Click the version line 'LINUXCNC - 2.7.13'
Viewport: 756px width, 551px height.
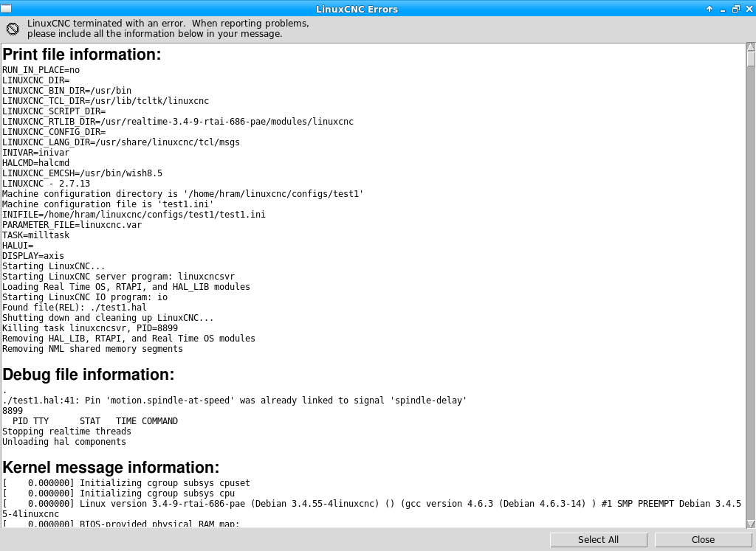pos(47,184)
